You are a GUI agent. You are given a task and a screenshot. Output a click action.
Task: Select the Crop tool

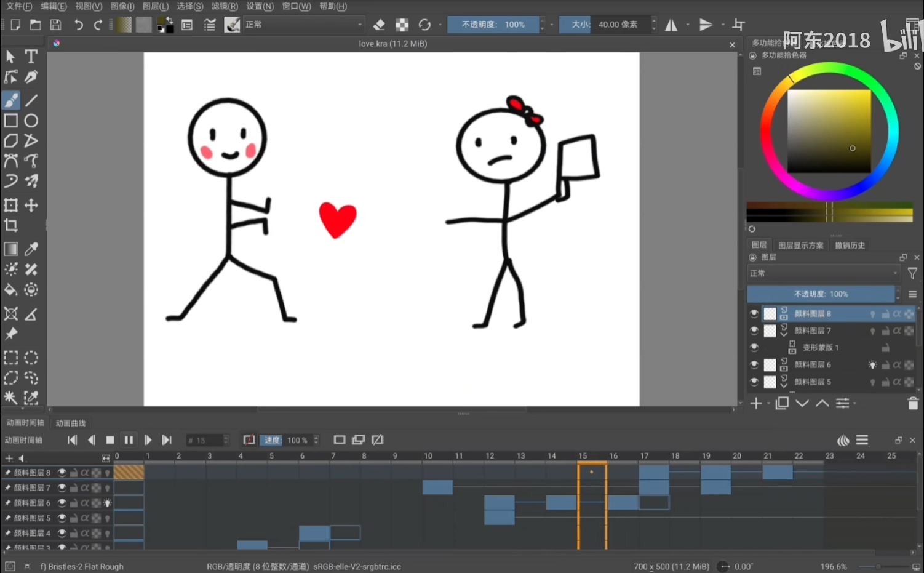pyautogui.click(x=11, y=225)
